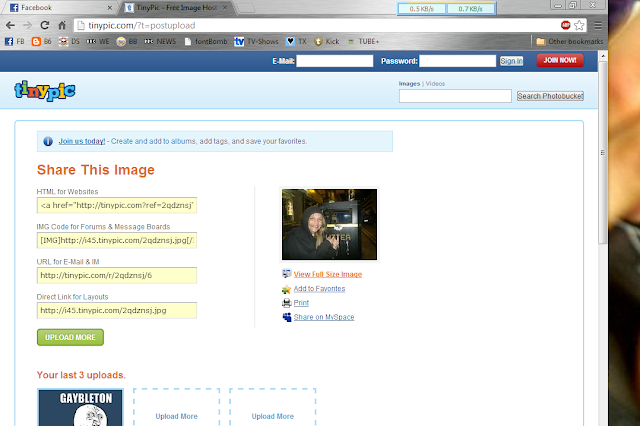This screenshot has width=640, height=426.
Task: Close the TinyPic tab
Action: pos(225,7)
